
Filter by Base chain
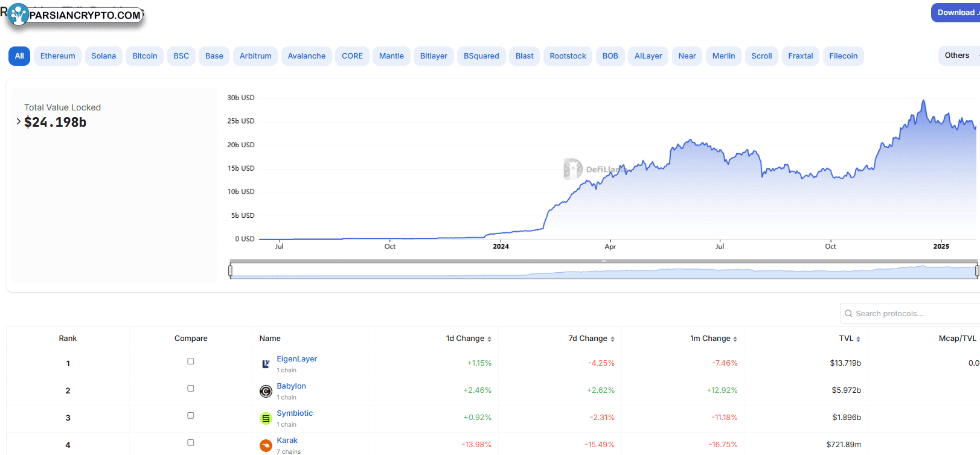214,56
